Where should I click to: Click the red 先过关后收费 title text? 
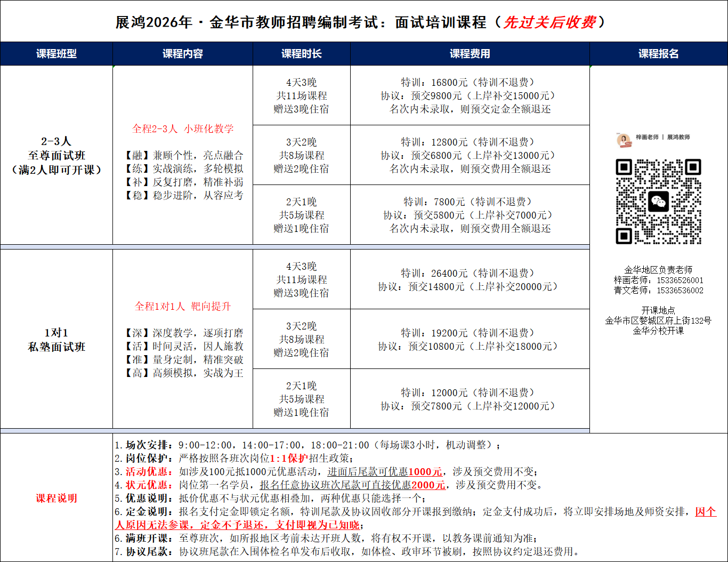[x=549, y=22]
